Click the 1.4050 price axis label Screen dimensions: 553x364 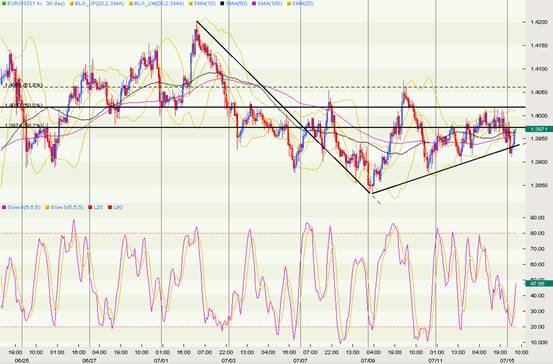(539, 92)
